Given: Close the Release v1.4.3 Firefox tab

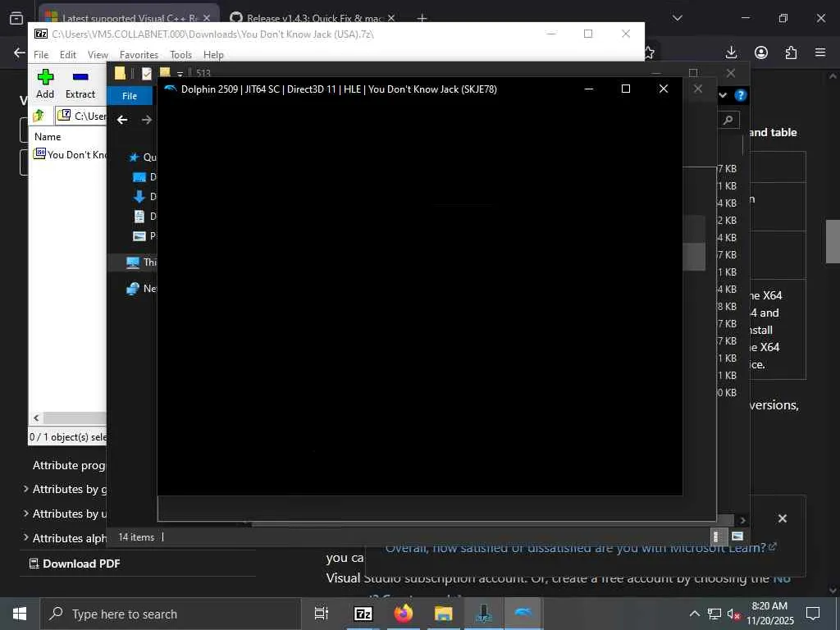Looking at the screenshot, I should tap(391, 18).
